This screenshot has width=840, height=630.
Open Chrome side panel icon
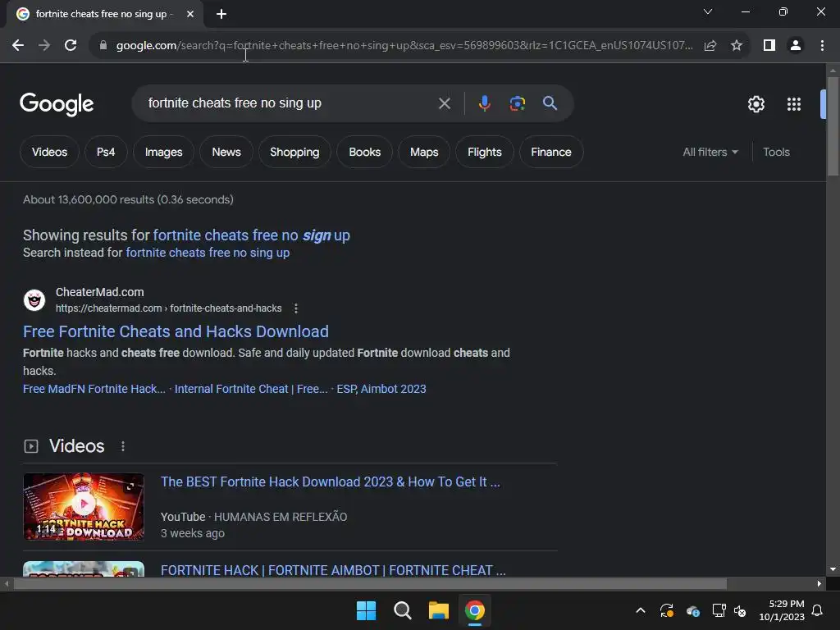click(x=769, y=46)
